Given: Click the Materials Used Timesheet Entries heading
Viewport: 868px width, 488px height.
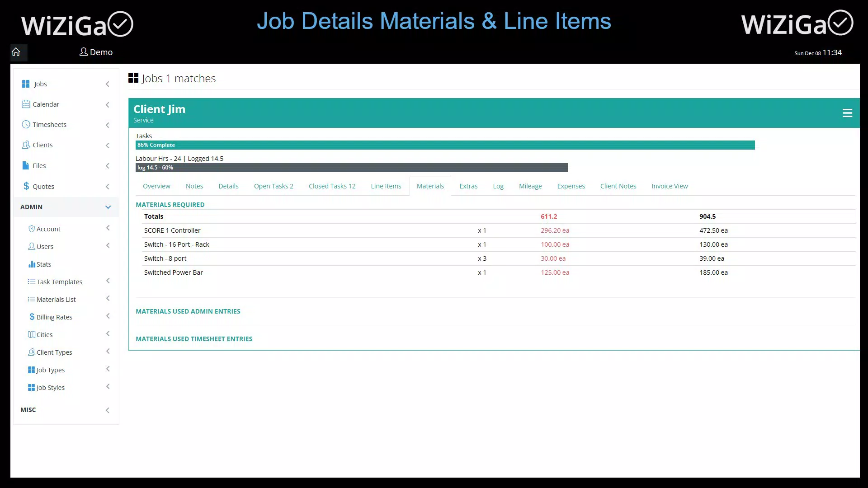Looking at the screenshot, I should (x=194, y=339).
